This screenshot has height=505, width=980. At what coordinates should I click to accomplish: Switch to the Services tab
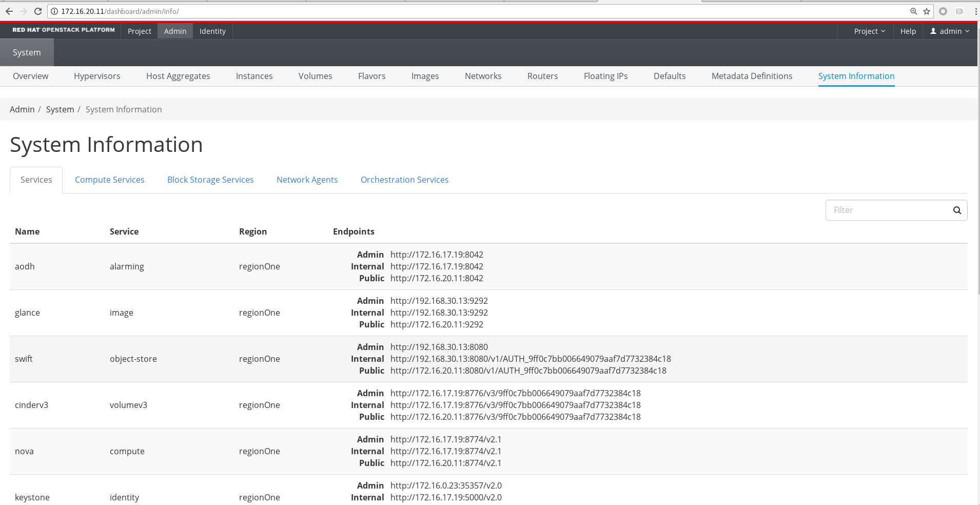(x=36, y=180)
